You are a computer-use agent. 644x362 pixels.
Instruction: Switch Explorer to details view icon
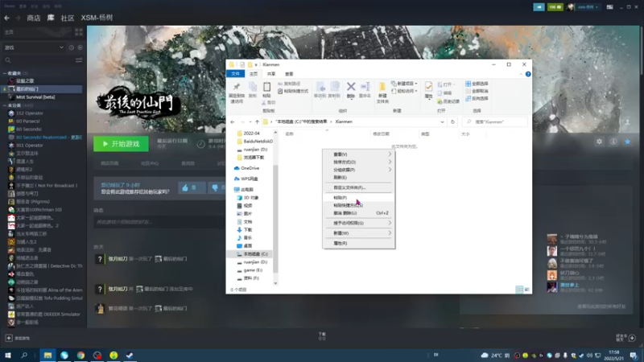pos(519,290)
